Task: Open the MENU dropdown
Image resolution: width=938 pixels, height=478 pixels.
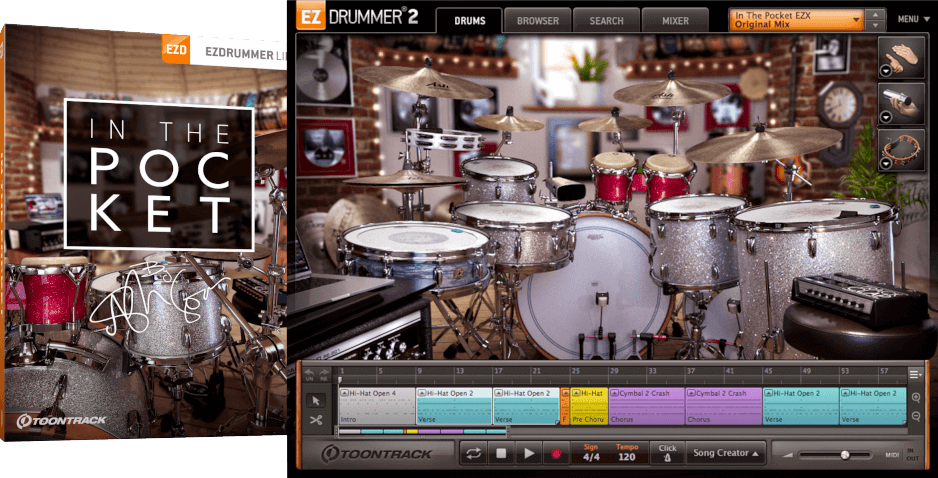Action: pos(915,19)
